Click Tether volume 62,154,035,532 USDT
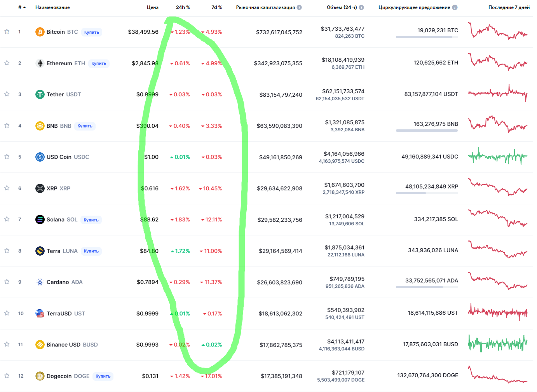The height and width of the screenshot is (392, 537). click(x=340, y=99)
